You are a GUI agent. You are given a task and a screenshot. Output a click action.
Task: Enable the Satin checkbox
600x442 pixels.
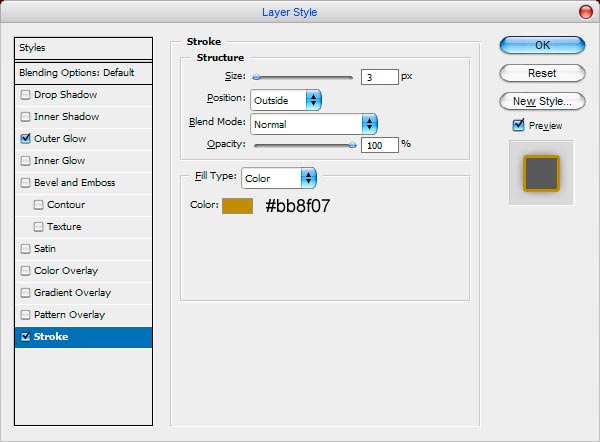(25, 249)
